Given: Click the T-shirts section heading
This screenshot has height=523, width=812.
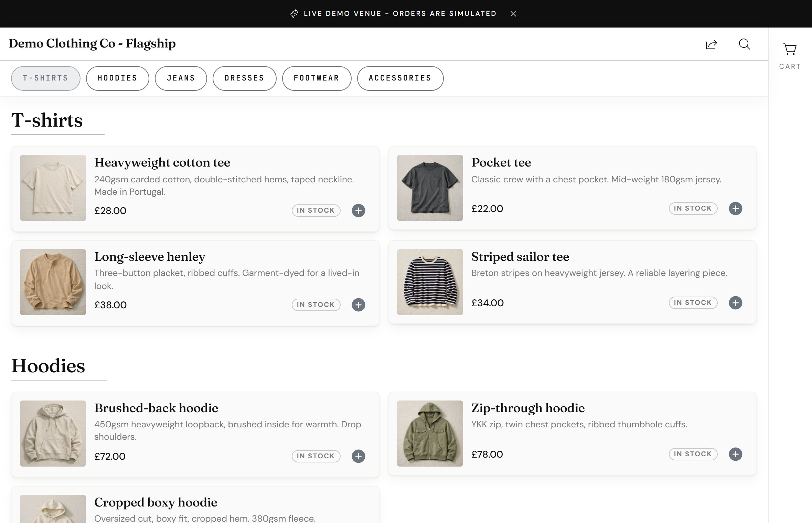Looking at the screenshot, I should pos(47,120).
